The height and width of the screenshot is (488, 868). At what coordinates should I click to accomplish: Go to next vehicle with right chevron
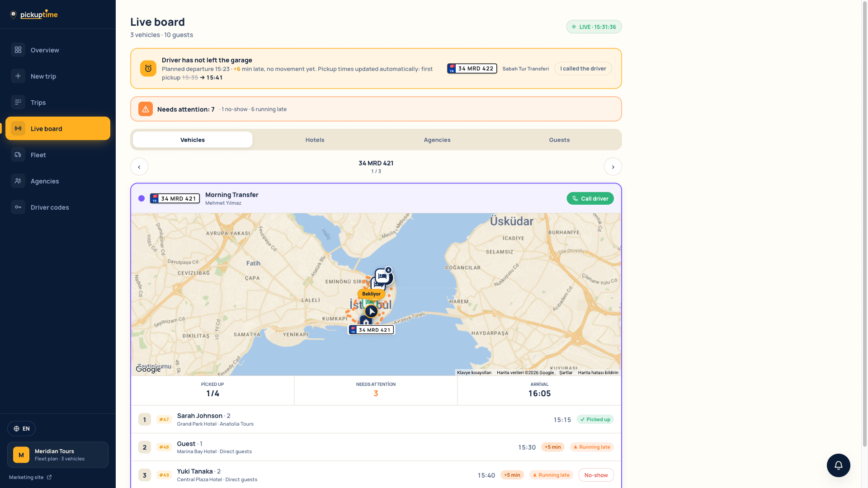(x=613, y=167)
